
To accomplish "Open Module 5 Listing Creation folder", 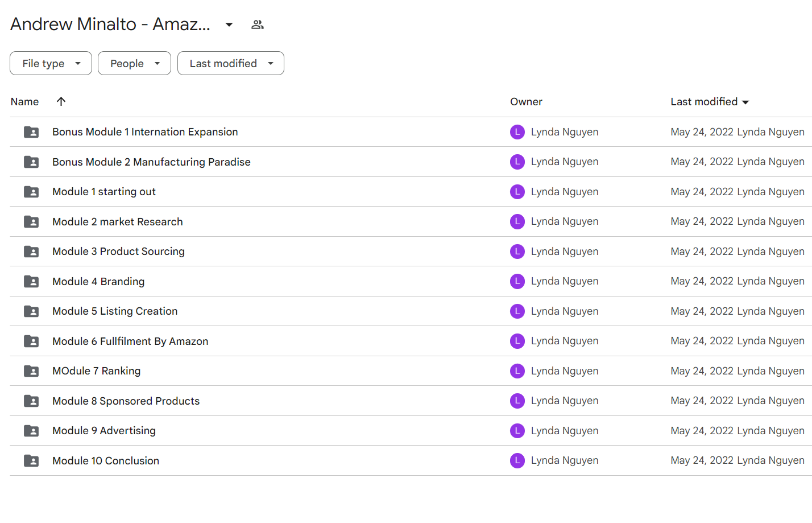I will [x=115, y=311].
